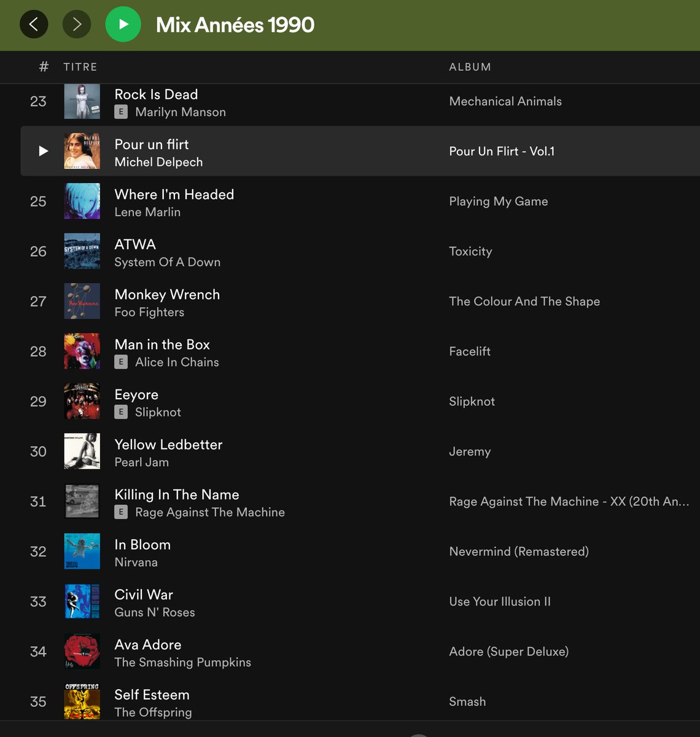Open artist Alice In Chains

[x=177, y=362]
